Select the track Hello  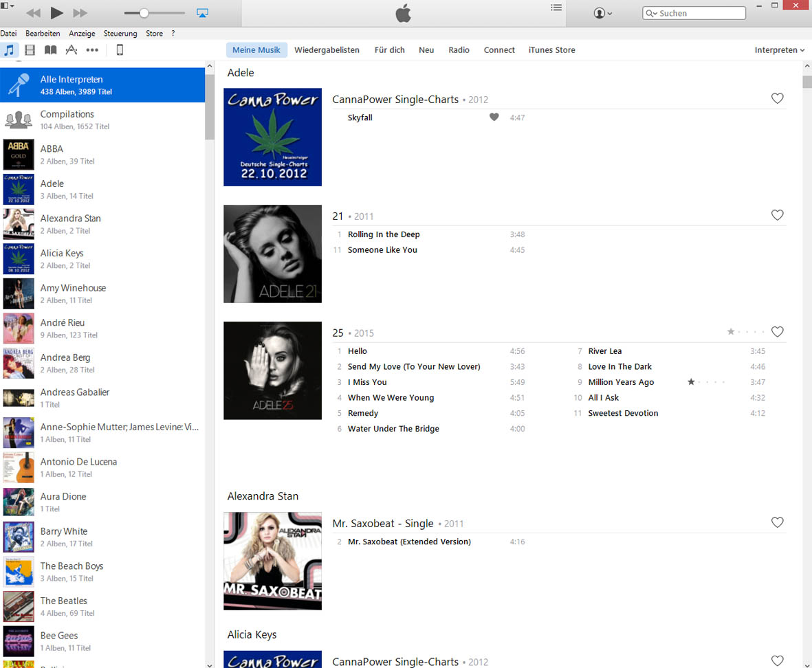[358, 350]
